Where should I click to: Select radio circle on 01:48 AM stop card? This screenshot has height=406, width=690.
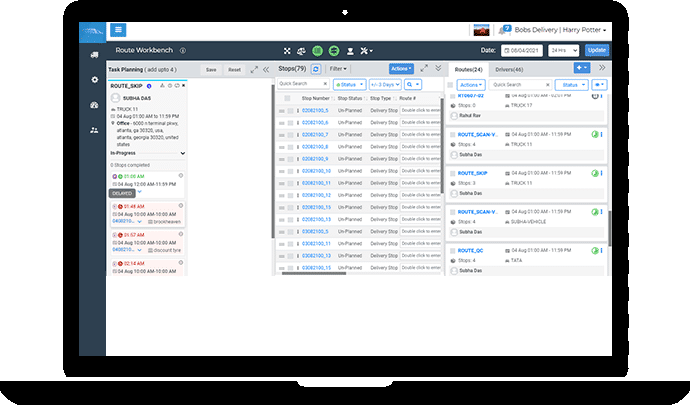pos(180,206)
